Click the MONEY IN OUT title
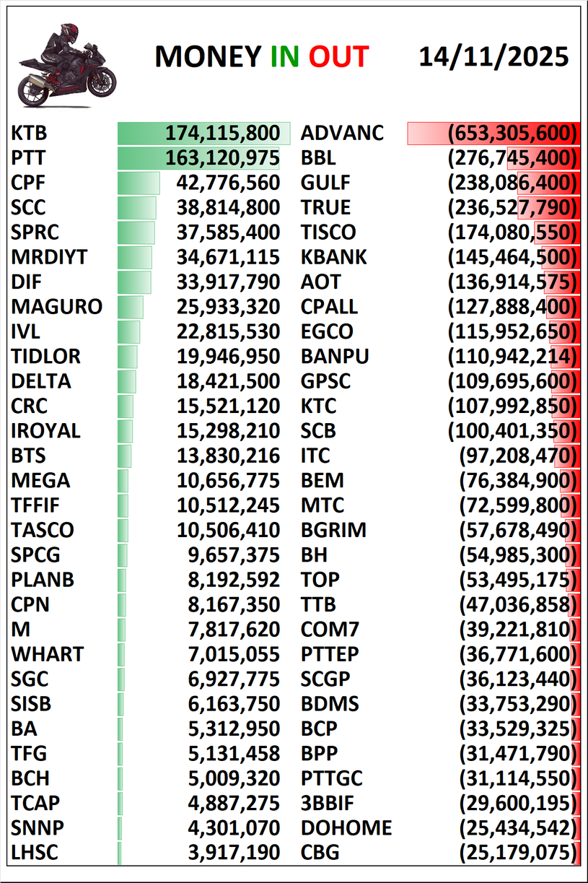 click(261, 57)
